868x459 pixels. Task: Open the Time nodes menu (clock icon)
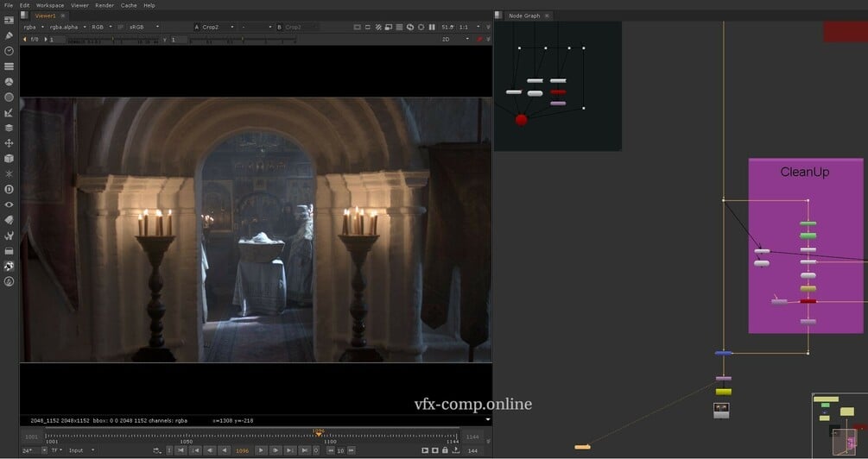(9, 51)
